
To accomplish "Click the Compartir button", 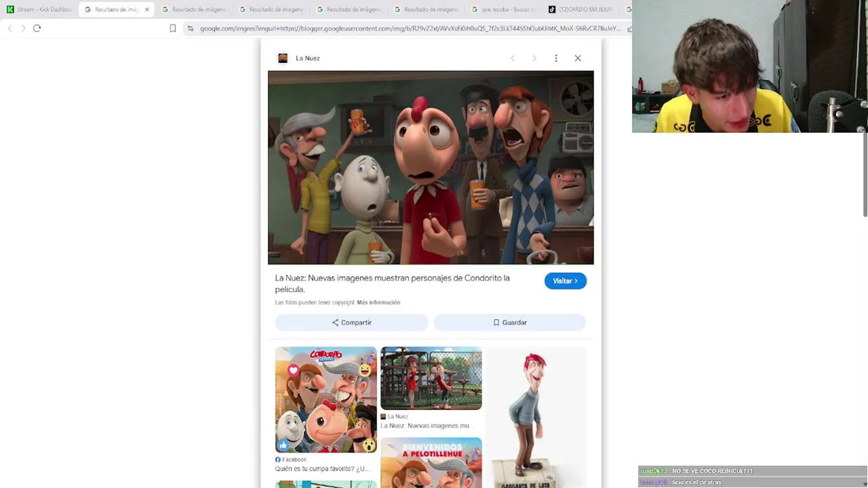I will pyautogui.click(x=351, y=323).
